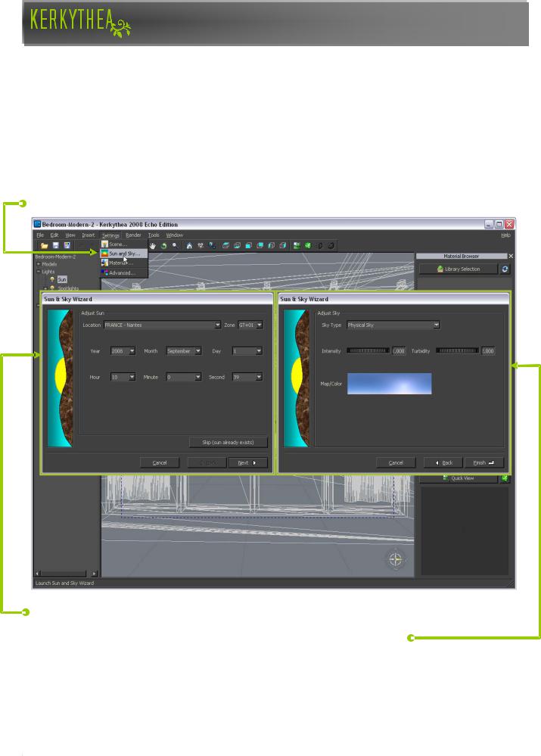Click the third cube view preset icon
This screenshot has width=541, height=756.
pyautogui.click(x=249, y=246)
